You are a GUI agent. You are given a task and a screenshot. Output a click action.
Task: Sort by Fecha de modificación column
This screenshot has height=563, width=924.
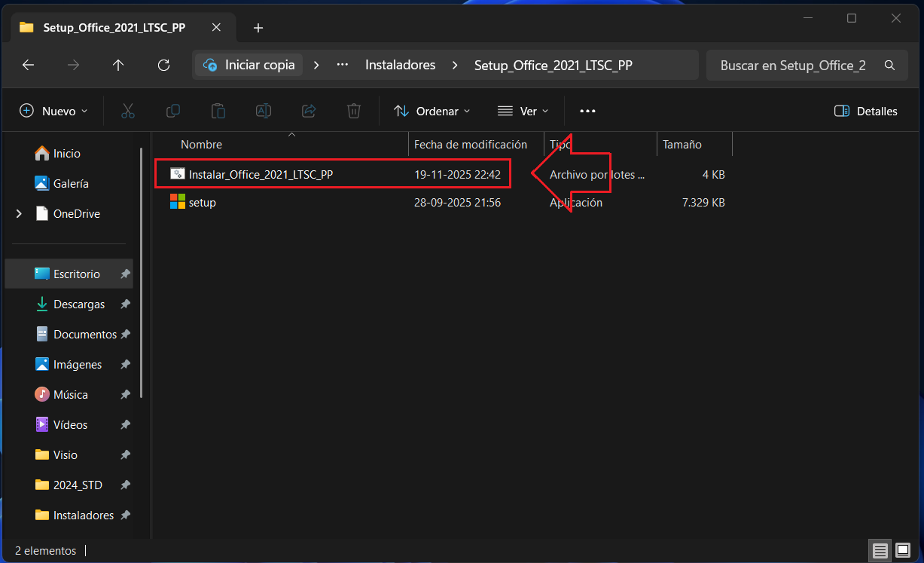(471, 144)
